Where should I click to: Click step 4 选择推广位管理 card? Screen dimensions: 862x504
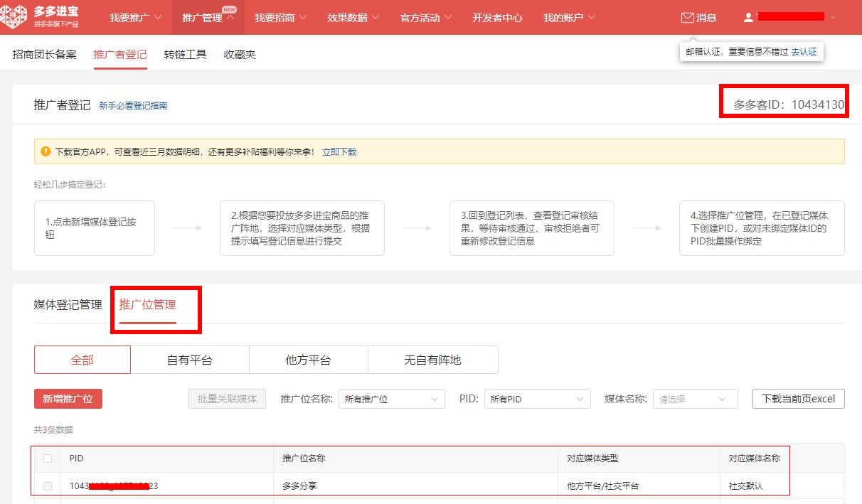(x=762, y=228)
